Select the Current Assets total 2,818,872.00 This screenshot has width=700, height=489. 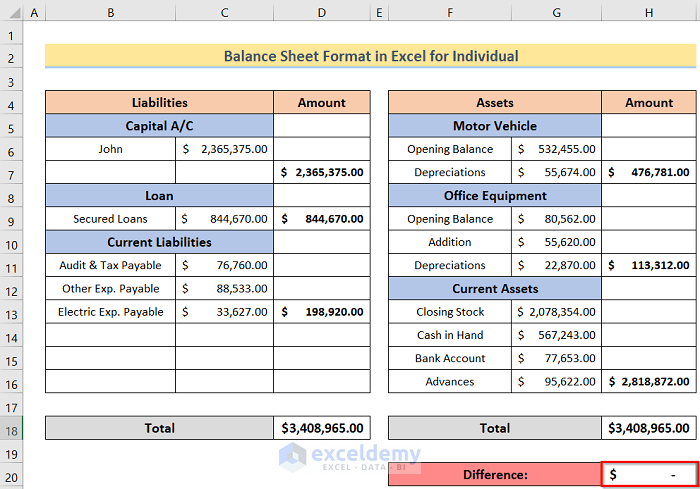(x=649, y=382)
